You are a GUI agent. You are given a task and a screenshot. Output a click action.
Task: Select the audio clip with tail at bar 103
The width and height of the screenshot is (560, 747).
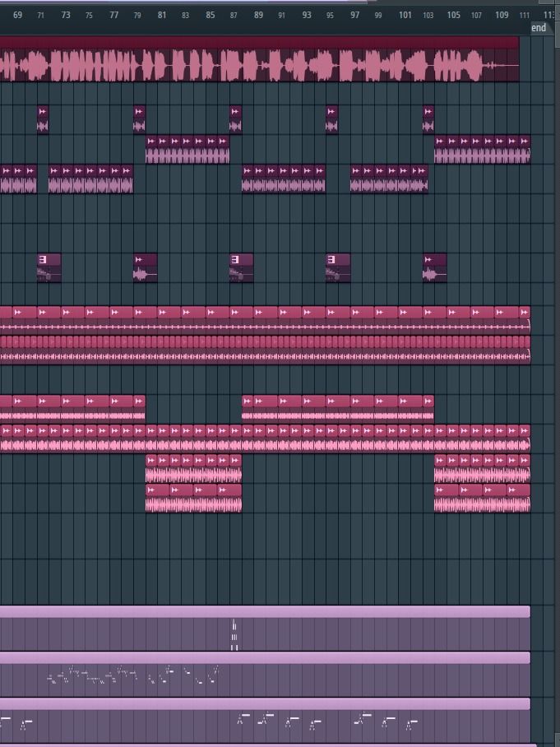(x=434, y=267)
